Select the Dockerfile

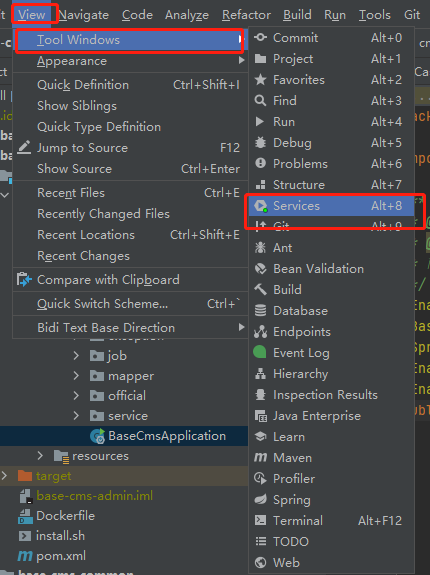[x=65, y=516]
